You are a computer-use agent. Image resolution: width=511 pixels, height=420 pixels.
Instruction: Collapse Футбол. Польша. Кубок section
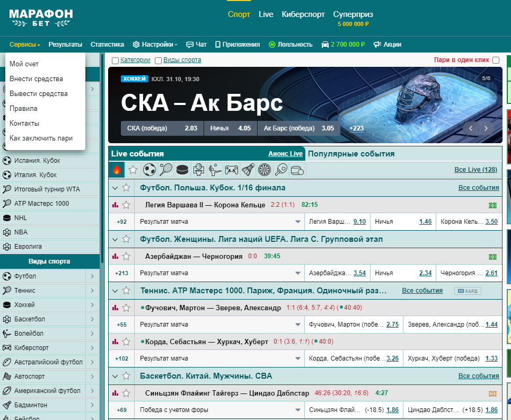pos(115,188)
